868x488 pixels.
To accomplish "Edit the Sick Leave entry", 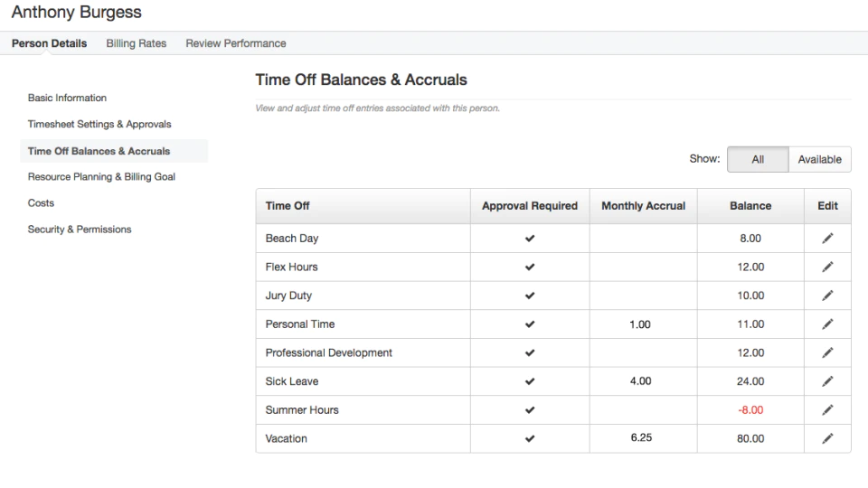I will pyautogui.click(x=827, y=381).
